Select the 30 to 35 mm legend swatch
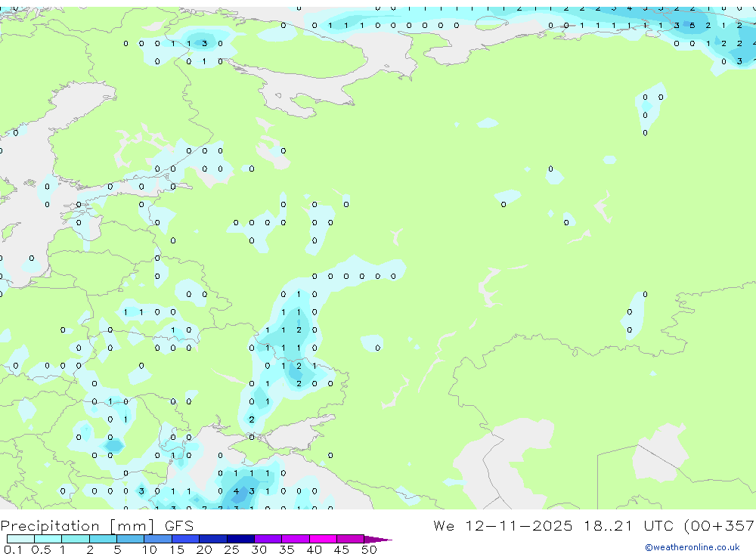Image resolution: width=756 pixels, height=554 pixels. [268, 539]
